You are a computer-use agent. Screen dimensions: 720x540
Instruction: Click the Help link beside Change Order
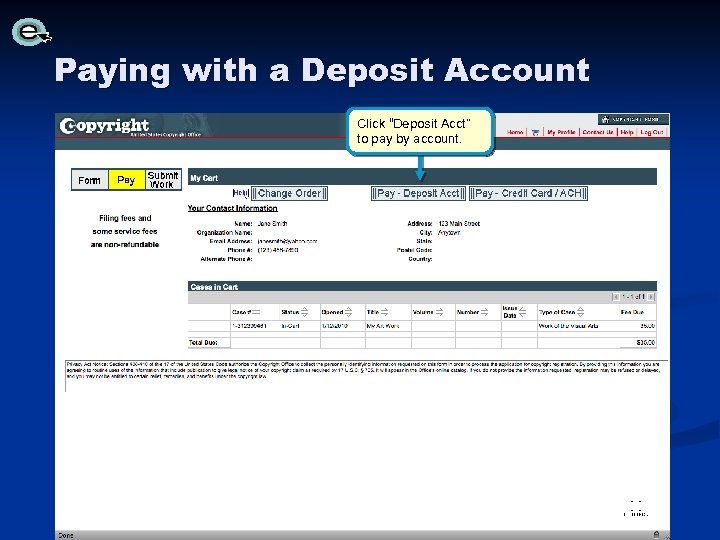pyautogui.click(x=241, y=193)
